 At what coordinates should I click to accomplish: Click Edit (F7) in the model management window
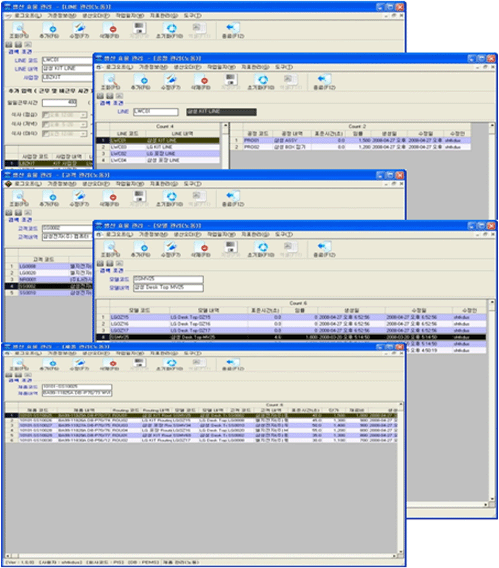pyautogui.click(x=171, y=249)
